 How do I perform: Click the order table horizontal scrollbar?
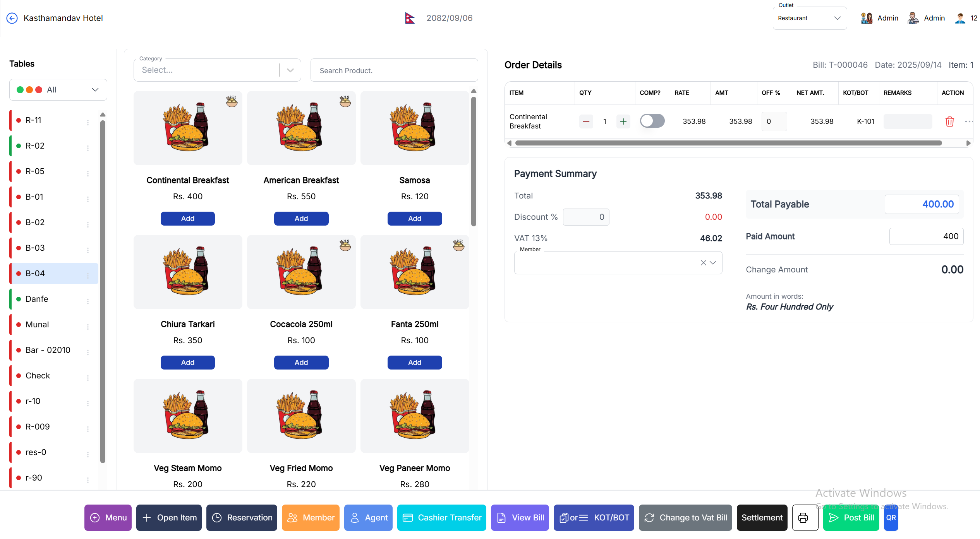point(728,143)
